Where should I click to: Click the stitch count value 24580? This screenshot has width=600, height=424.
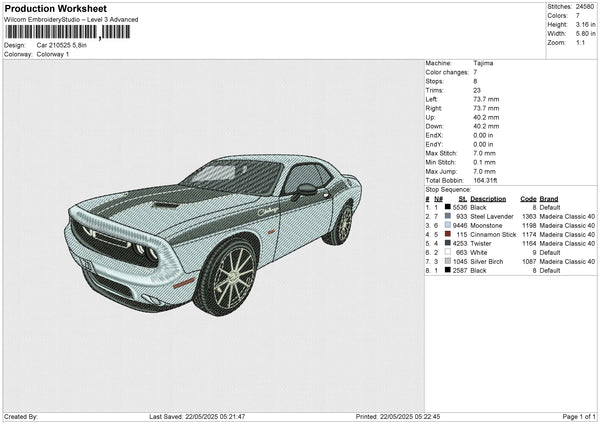(x=585, y=7)
